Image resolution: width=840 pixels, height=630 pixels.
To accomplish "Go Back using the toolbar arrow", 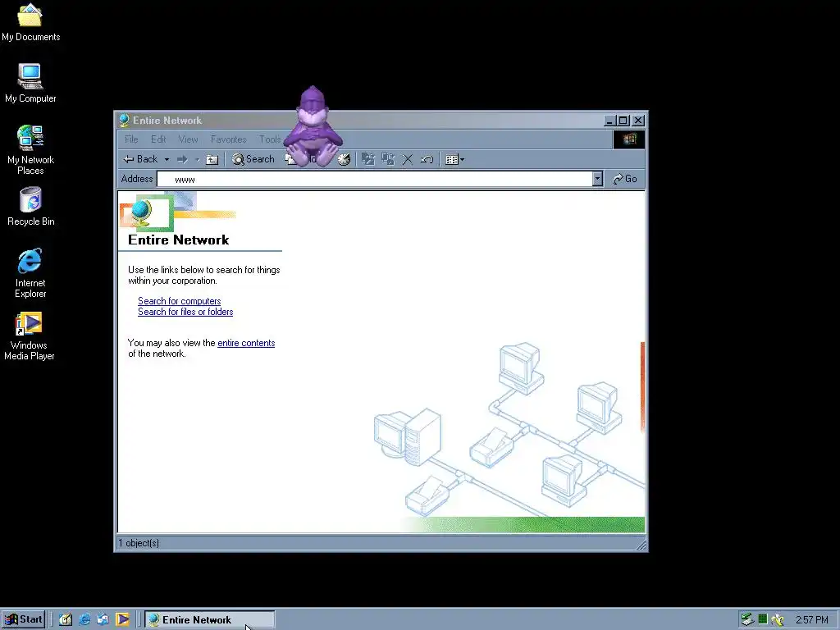I will pyautogui.click(x=140, y=159).
